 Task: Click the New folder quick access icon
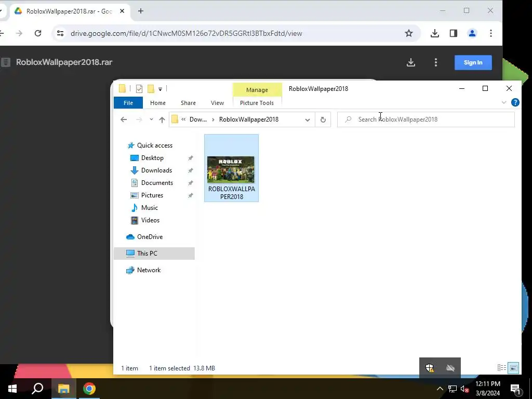point(151,89)
